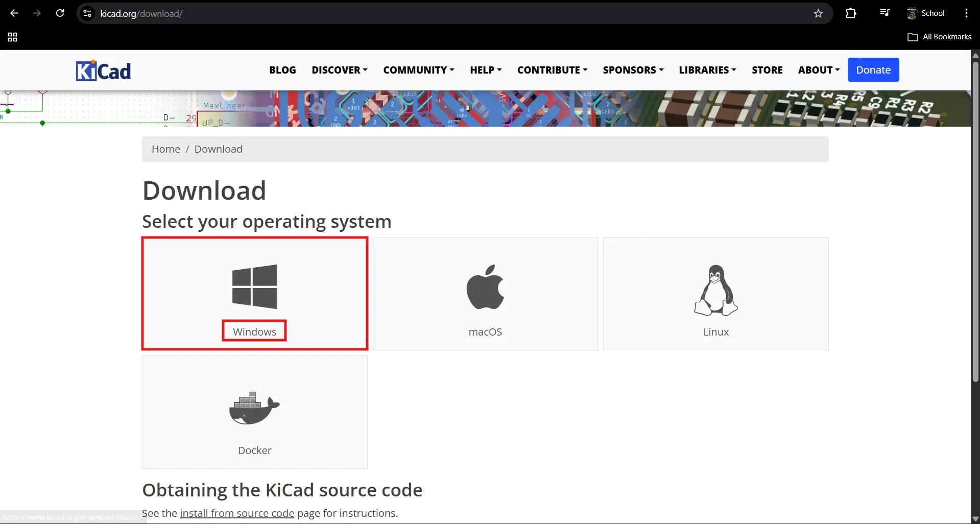This screenshot has height=524, width=980.
Task: Click the Linux label text
Action: 716,332
